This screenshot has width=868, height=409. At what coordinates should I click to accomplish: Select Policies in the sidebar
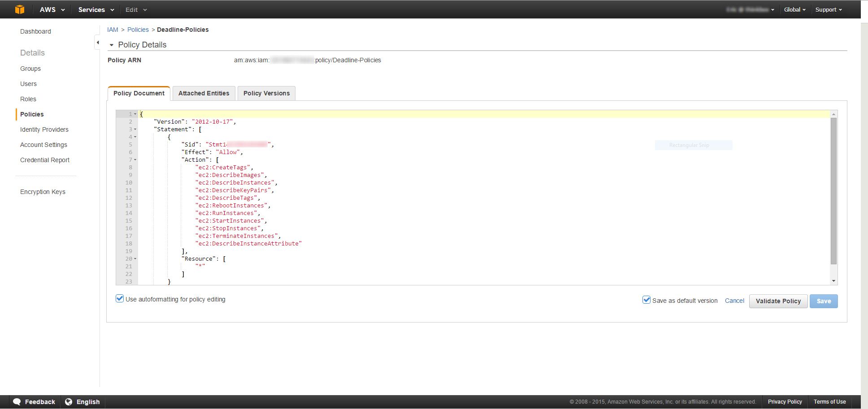click(32, 114)
